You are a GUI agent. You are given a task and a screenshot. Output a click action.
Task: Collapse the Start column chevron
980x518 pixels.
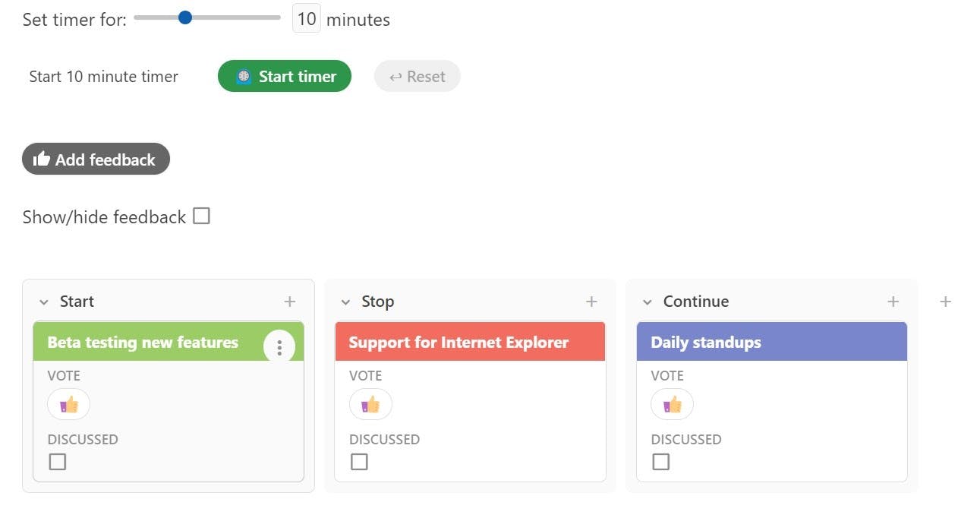point(44,302)
